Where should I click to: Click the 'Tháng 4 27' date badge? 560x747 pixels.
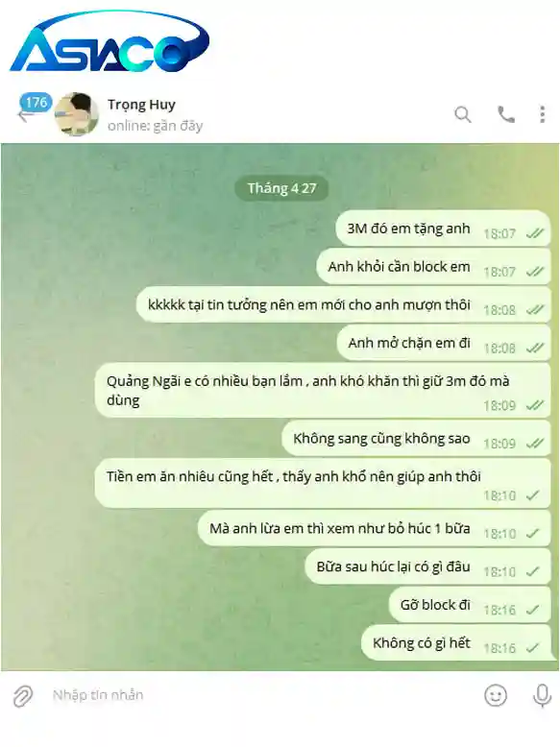[x=281, y=188]
